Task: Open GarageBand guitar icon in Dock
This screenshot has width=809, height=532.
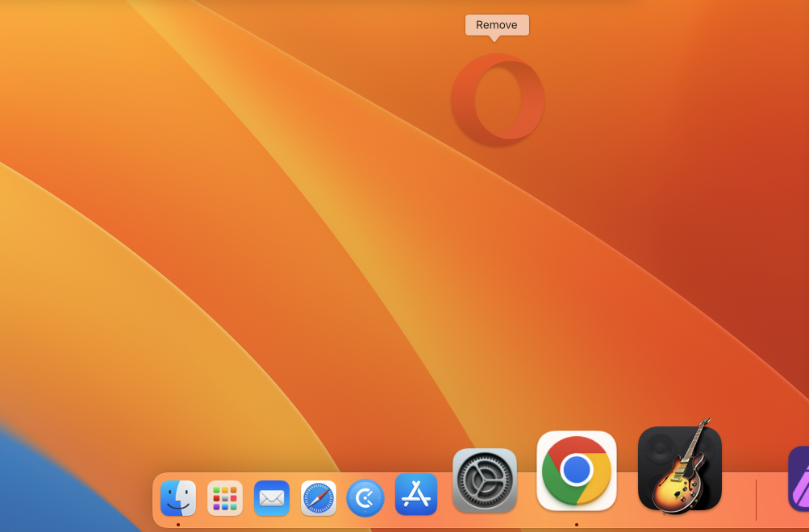Action: (679, 468)
